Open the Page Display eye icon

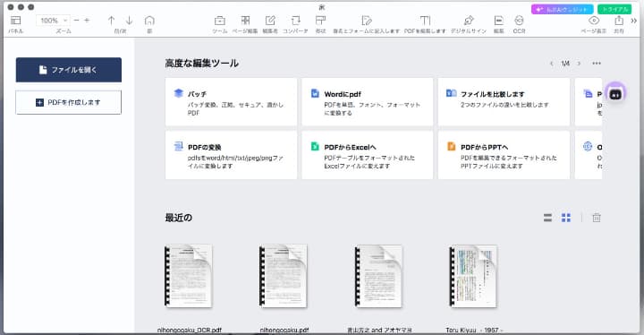pyautogui.click(x=594, y=21)
